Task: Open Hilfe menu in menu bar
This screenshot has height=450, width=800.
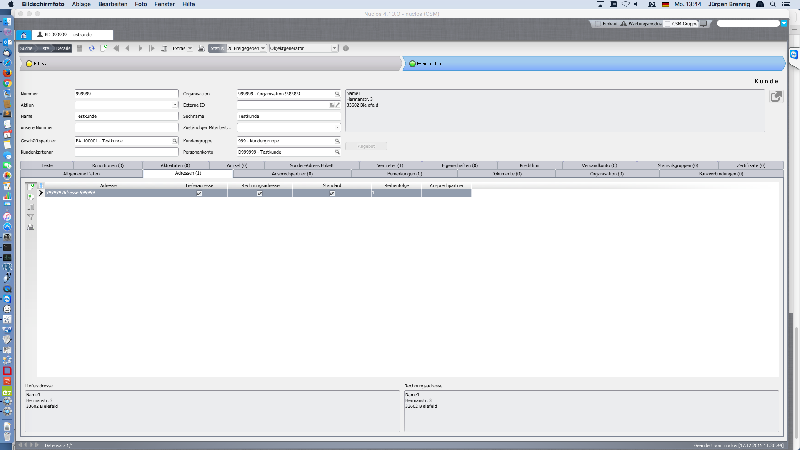Action: click(189, 4)
